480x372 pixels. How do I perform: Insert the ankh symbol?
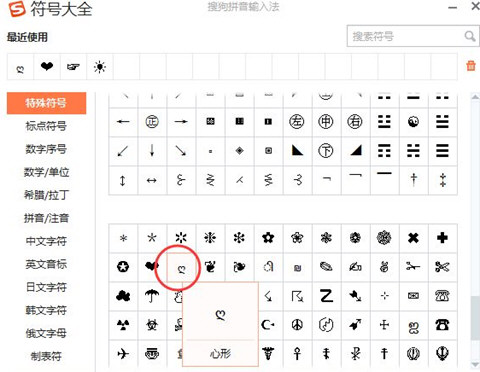(297, 354)
